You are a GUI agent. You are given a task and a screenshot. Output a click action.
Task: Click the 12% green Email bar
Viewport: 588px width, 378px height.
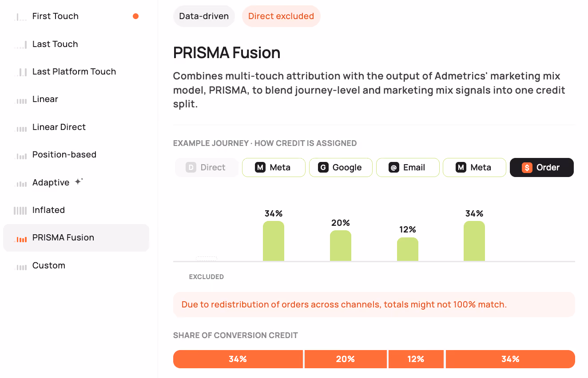coord(408,249)
